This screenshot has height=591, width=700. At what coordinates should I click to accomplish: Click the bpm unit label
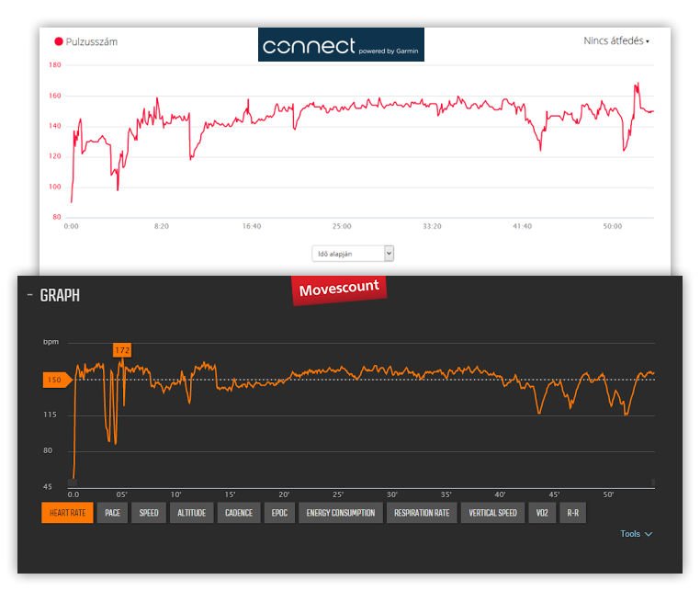coord(51,342)
